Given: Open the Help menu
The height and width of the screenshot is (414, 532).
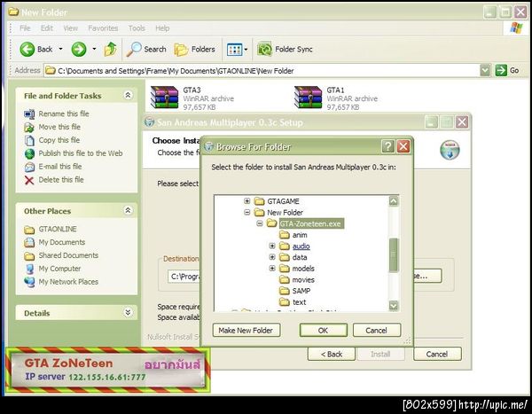Looking at the screenshot, I should tap(162, 28).
